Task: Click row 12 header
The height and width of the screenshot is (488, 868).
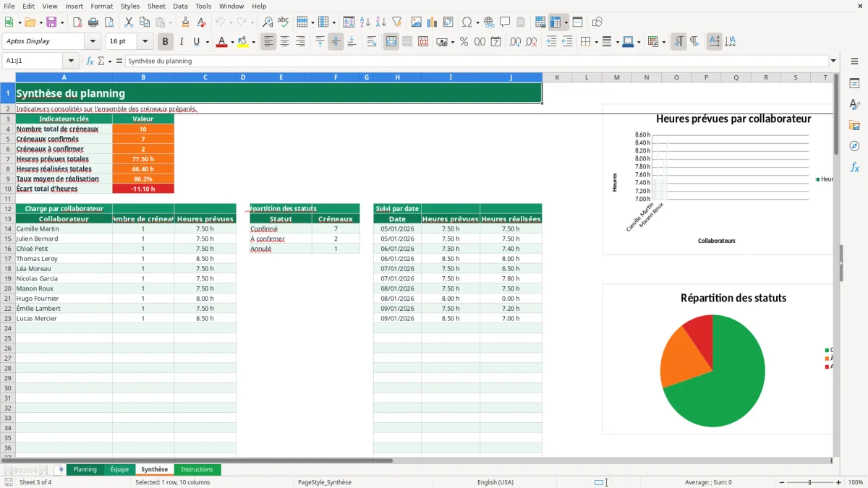Action: [8, 208]
